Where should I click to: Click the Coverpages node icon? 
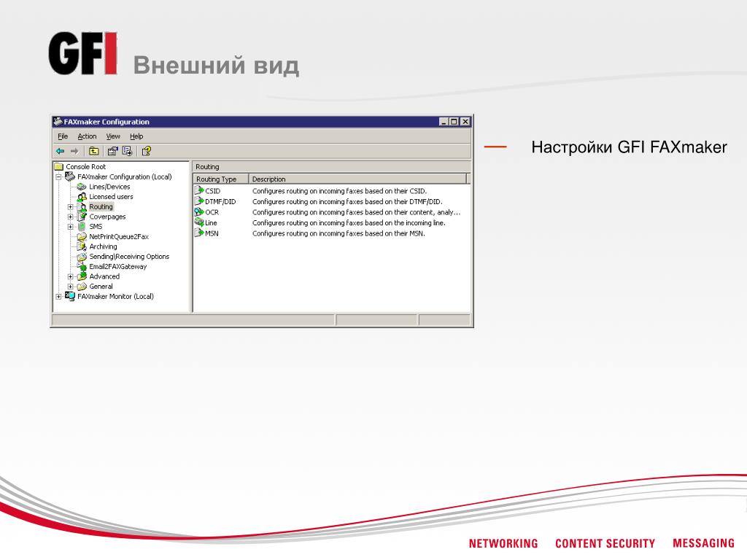(x=82, y=217)
